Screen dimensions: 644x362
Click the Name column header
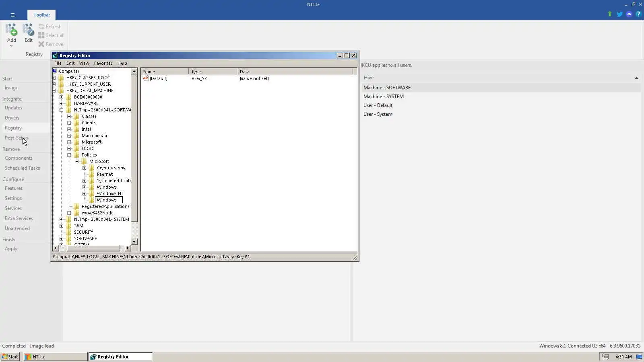pos(165,72)
